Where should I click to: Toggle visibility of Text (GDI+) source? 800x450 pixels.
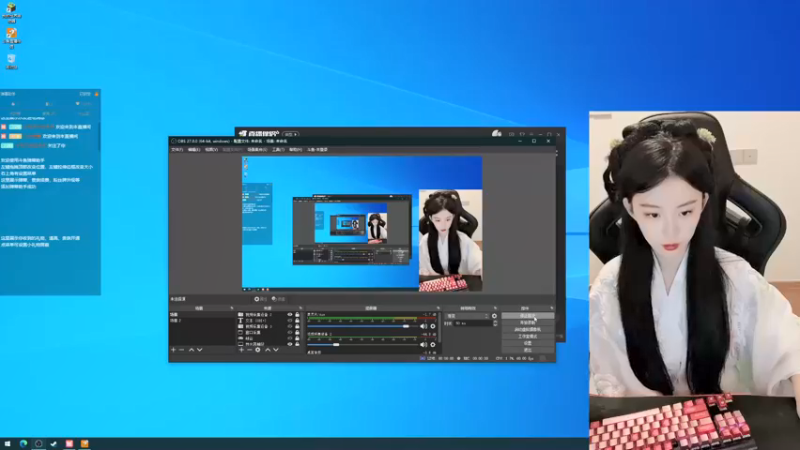point(290,320)
